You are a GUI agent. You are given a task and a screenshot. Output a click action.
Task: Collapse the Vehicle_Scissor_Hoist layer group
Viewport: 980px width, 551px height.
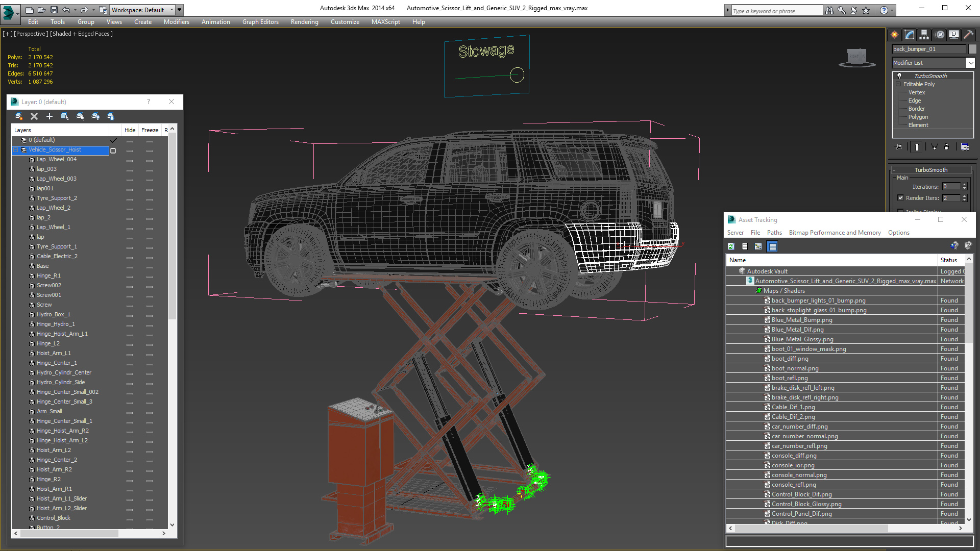click(x=16, y=150)
